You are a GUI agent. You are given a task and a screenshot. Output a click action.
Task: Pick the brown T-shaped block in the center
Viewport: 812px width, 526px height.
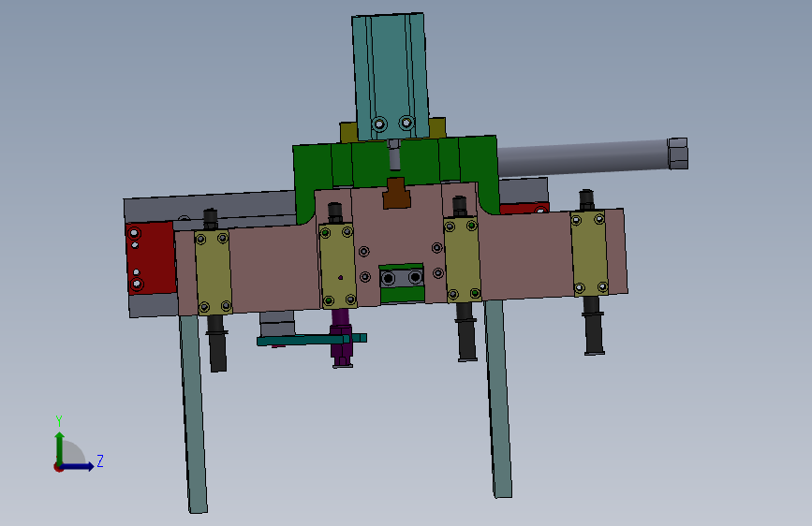point(397,193)
